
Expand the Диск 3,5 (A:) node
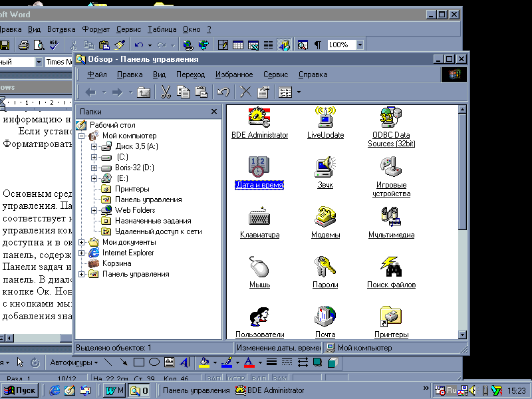coord(94,146)
